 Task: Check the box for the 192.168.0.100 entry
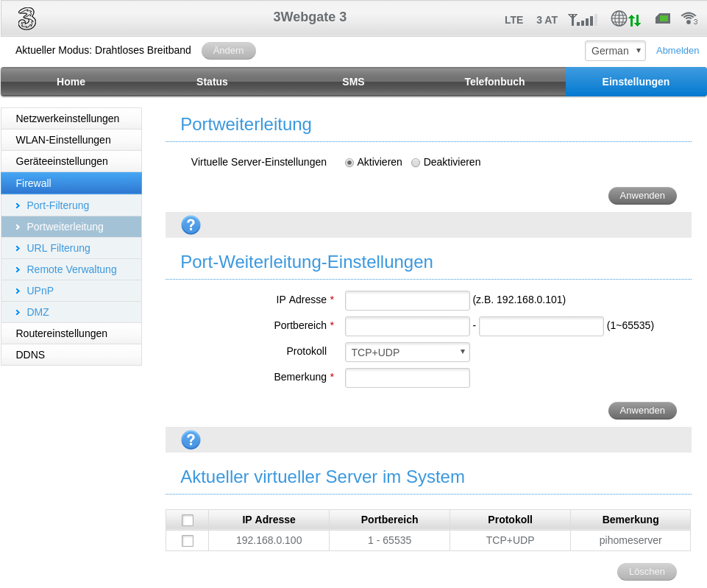[188, 541]
